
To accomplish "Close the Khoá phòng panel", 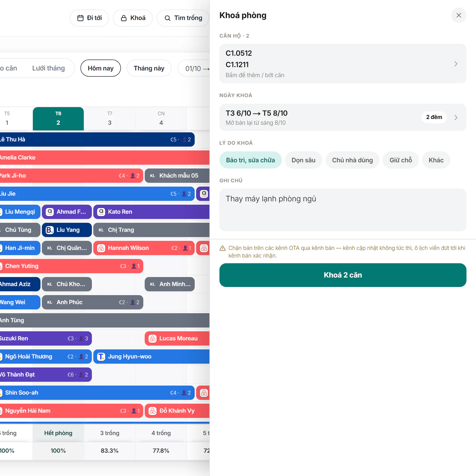I will point(458,15).
